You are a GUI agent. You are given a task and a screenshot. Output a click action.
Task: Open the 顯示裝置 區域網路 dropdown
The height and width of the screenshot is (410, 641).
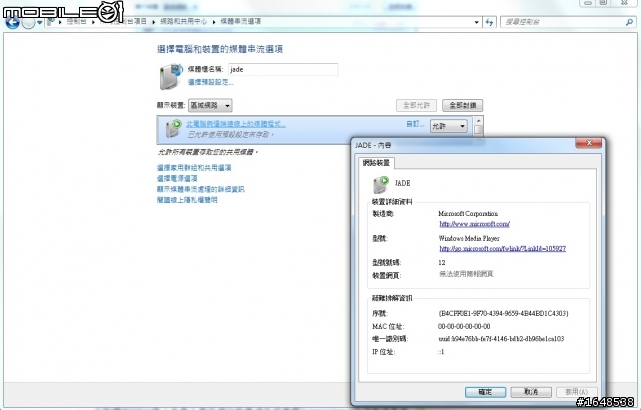coord(210,105)
